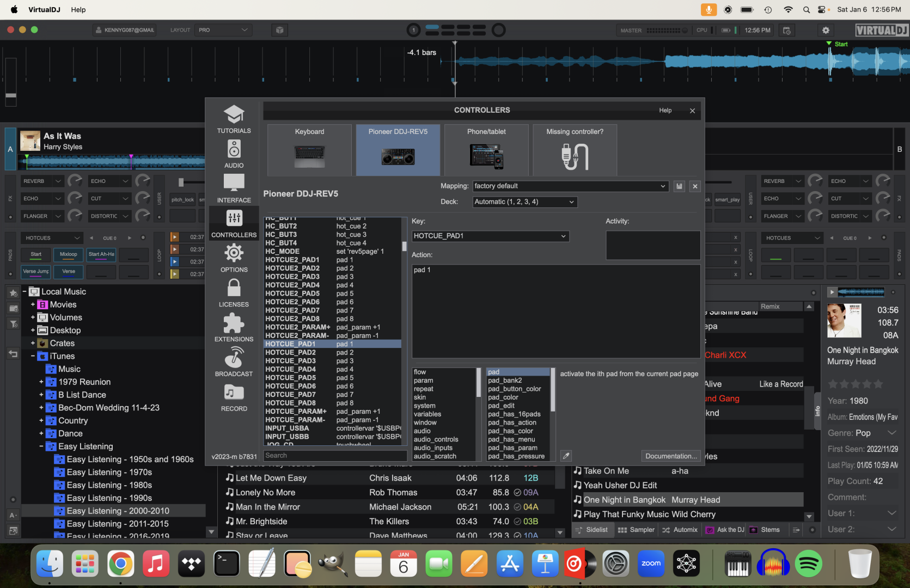This screenshot has height=588, width=910.
Task: Open the Audio settings panel
Action: (234, 151)
